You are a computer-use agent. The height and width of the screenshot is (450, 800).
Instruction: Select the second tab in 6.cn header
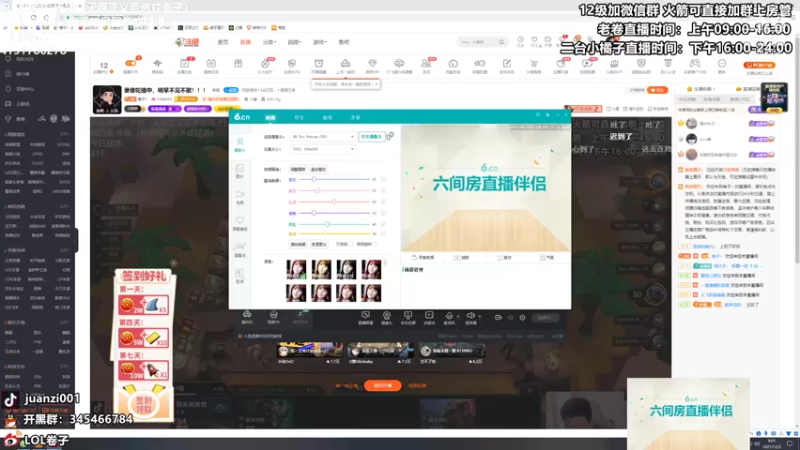pos(299,118)
